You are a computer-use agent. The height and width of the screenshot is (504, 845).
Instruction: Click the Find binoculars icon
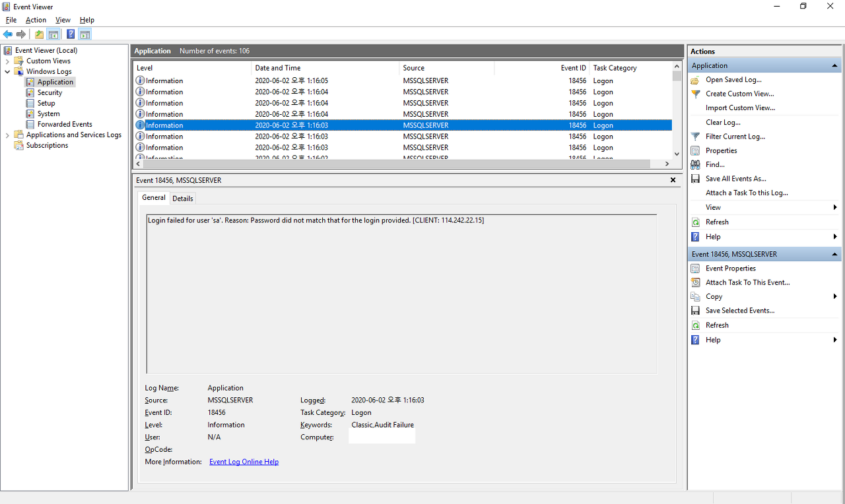coord(695,165)
